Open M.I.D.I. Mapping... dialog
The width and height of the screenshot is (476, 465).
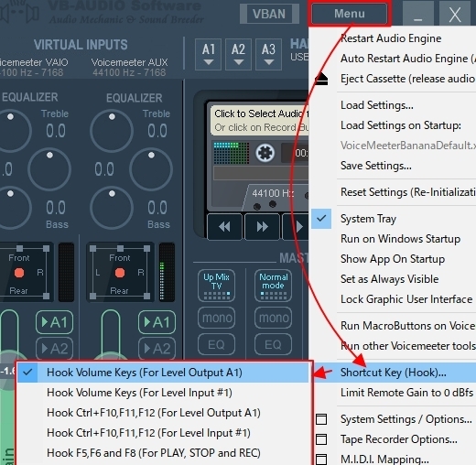pyautogui.click(x=384, y=459)
